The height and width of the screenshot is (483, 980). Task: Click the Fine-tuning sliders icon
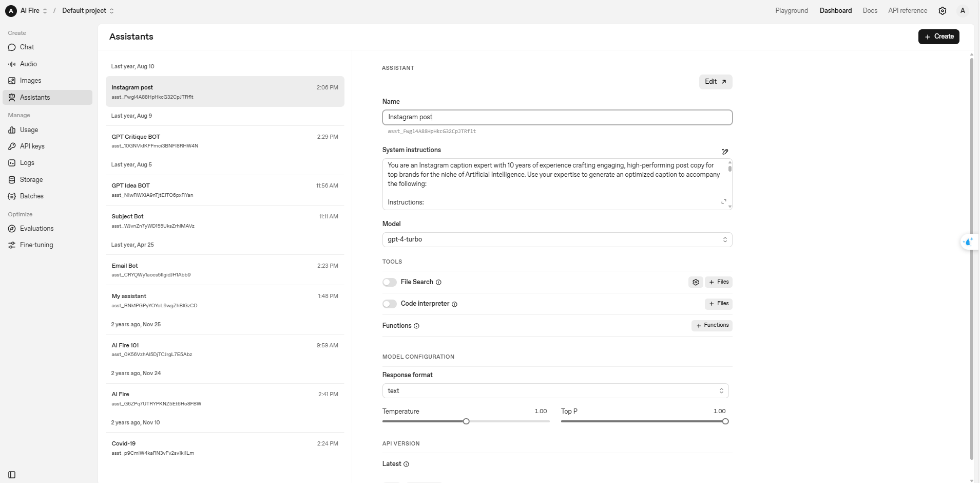[x=12, y=245]
